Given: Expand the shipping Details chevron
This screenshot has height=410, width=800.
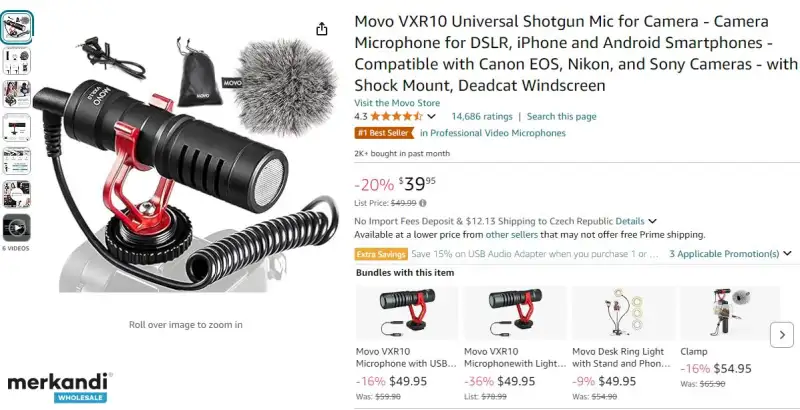Looking at the screenshot, I should (652, 221).
